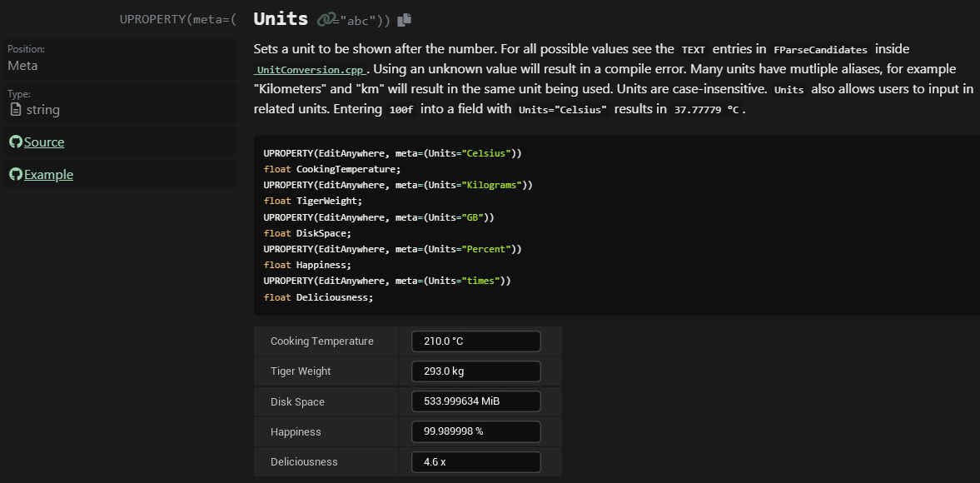
Task: Click the float Happiness; code line
Action: pos(307,265)
